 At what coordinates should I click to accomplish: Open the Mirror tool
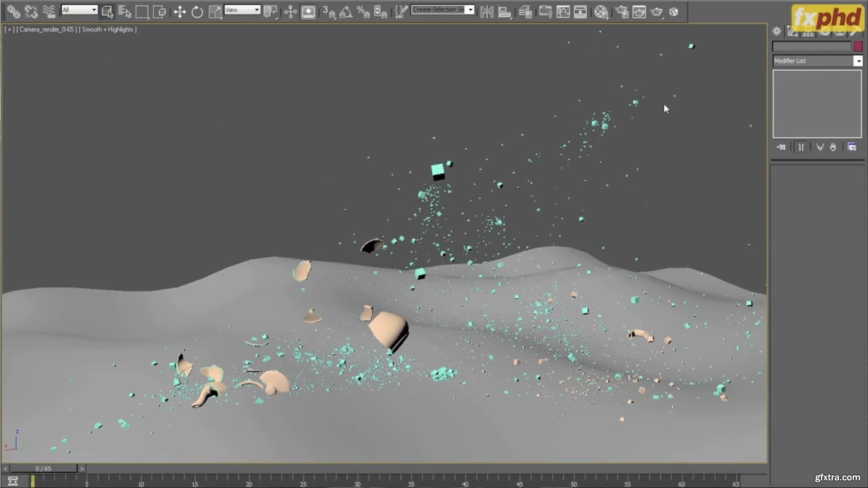[486, 12]
